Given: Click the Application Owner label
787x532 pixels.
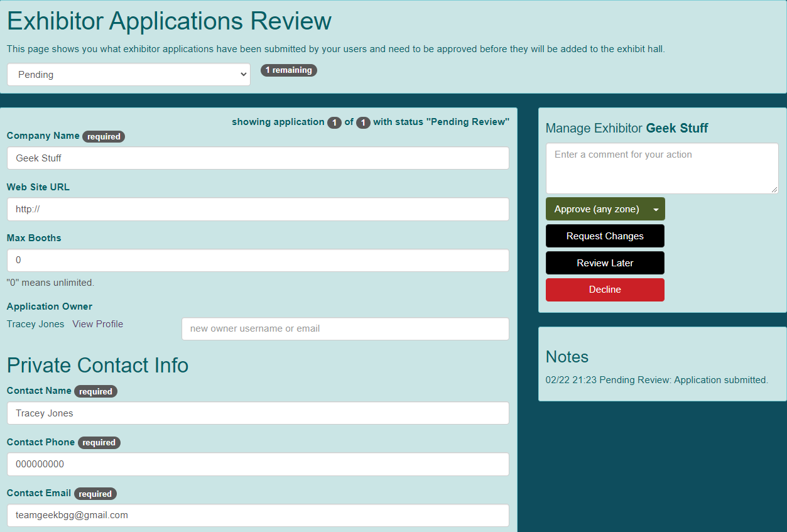Looking at the screenshot, I should pos(50,307).
